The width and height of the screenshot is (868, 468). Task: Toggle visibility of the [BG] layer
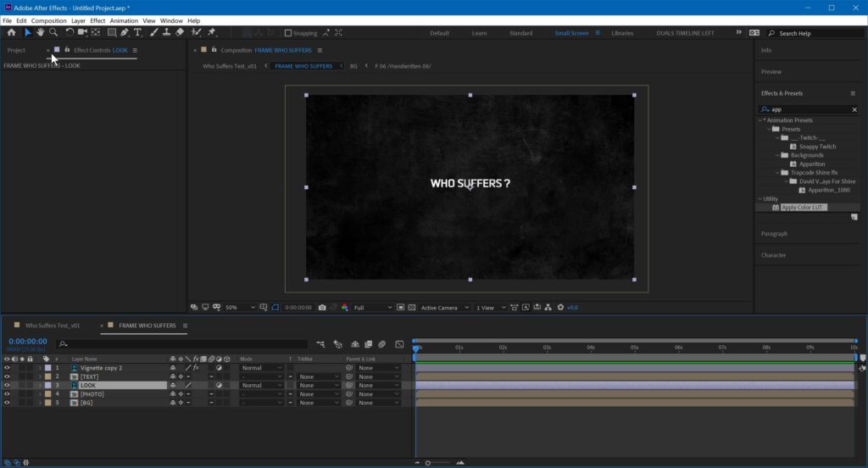tap(7, 403)
